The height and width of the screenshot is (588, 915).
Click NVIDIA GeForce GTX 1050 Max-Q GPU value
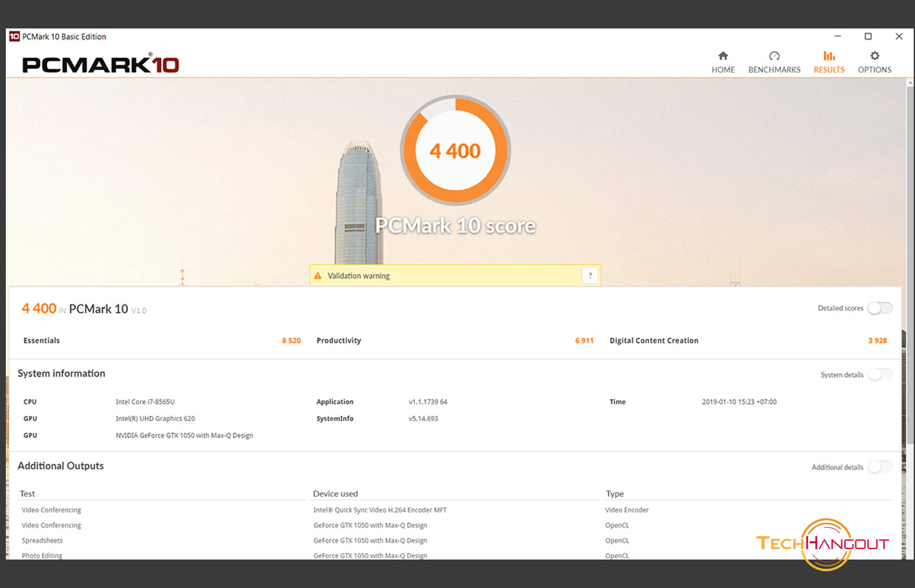point(184,435)
